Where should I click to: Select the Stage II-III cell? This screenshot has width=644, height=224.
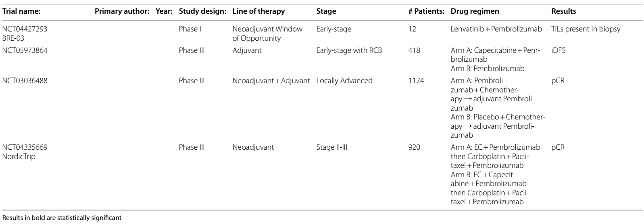coord(332,147)
